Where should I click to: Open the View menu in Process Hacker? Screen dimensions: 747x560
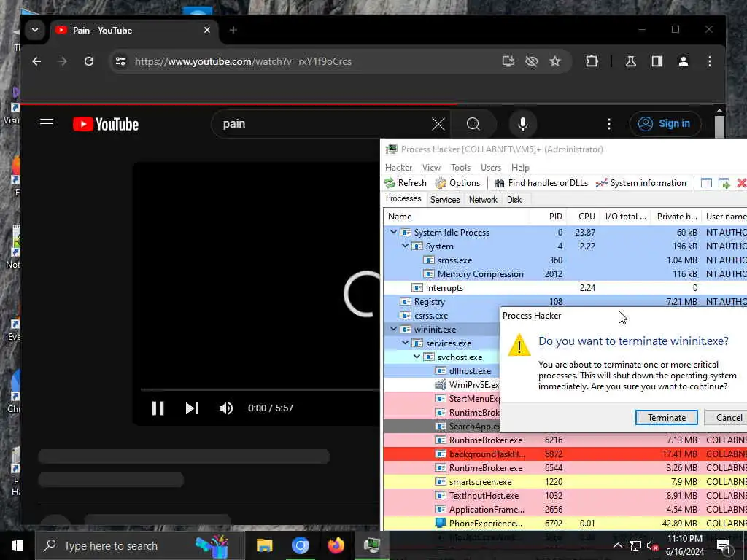click(x=431, y=168)
